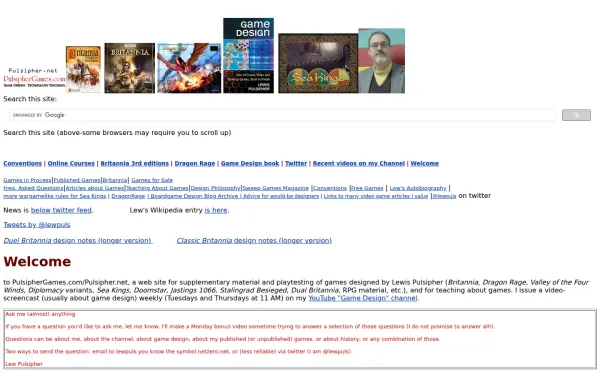The height and width of the screenshot is (375, 600).
Task: Open the Free Games link
Action: [x=367, y=188]
